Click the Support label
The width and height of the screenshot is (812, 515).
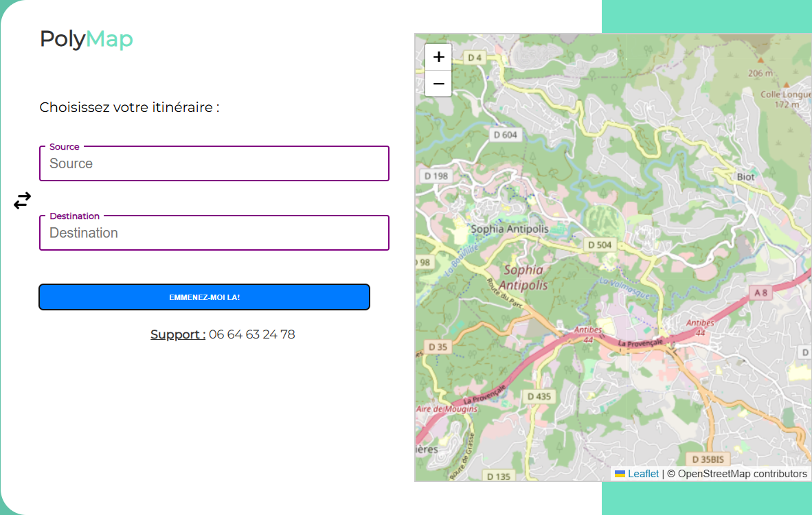tap(178, 334)
